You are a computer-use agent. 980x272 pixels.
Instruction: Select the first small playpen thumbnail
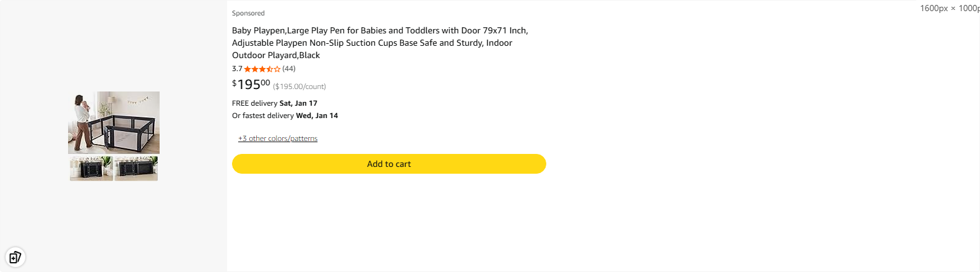point(92,168)
